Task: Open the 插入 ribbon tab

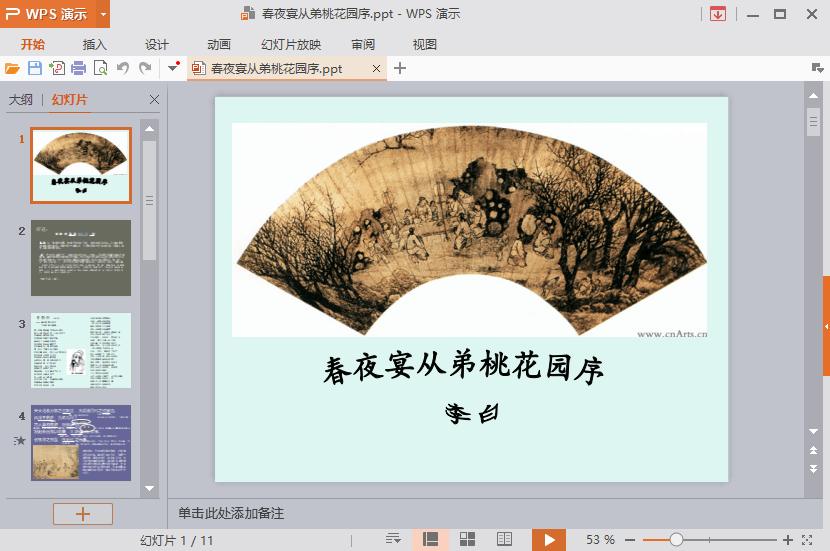Action: tap(95, 44)
